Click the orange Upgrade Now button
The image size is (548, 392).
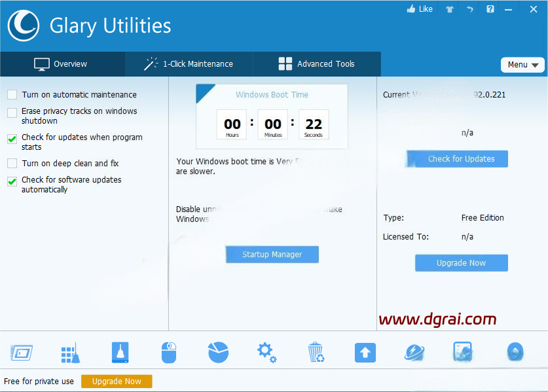click(117, 382)
